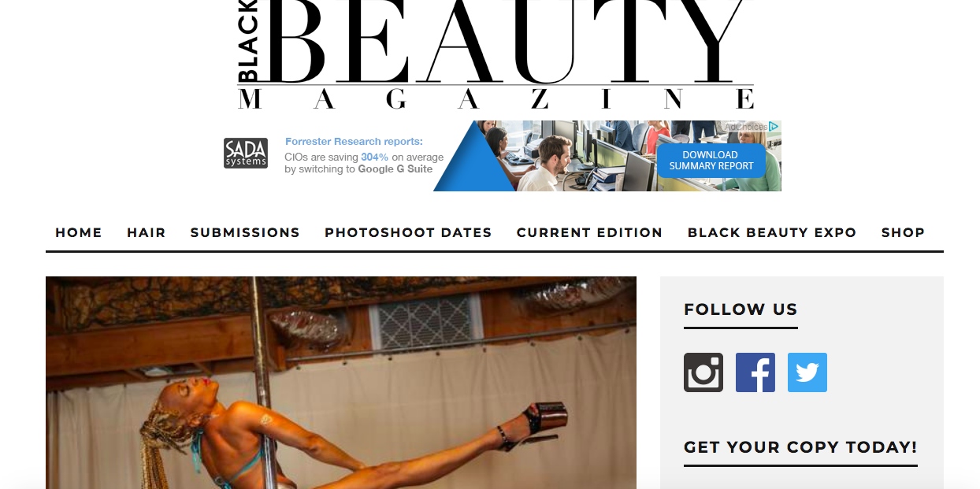Click the Black Beauty Magazine logo

point(496,54)
